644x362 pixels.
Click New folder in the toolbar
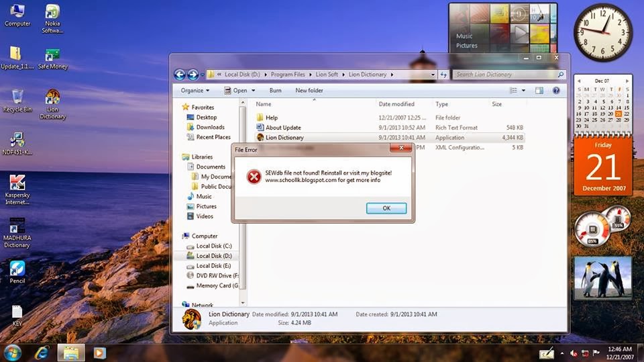(309, 91)
